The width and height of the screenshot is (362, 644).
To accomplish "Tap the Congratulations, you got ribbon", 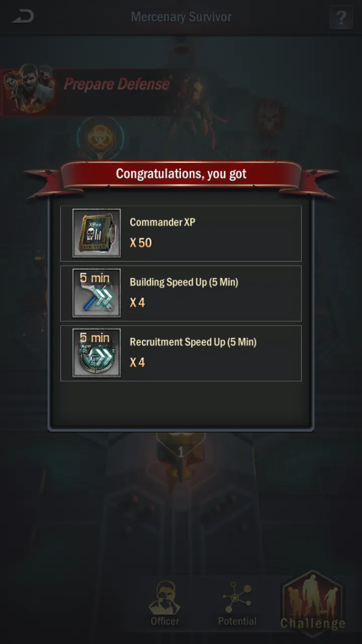I will point(181,175).
